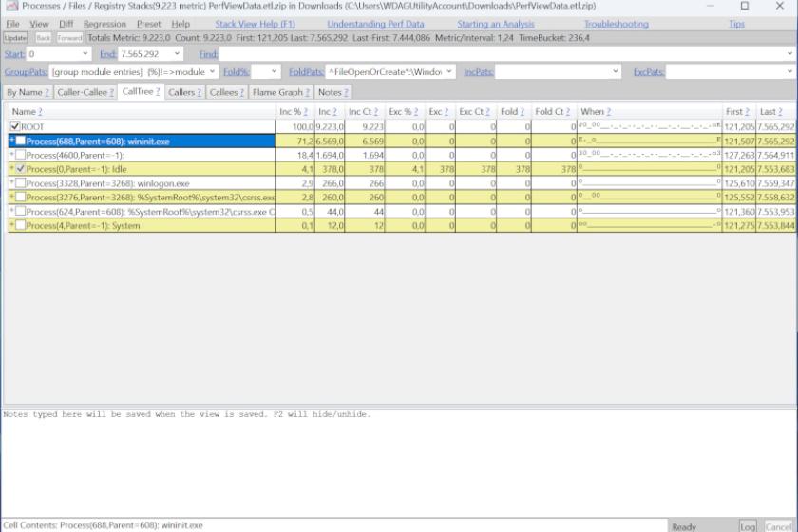The image size is (798, 532).
Task: Check the wininit.exe process checkbox
Action: coord(20,141)
